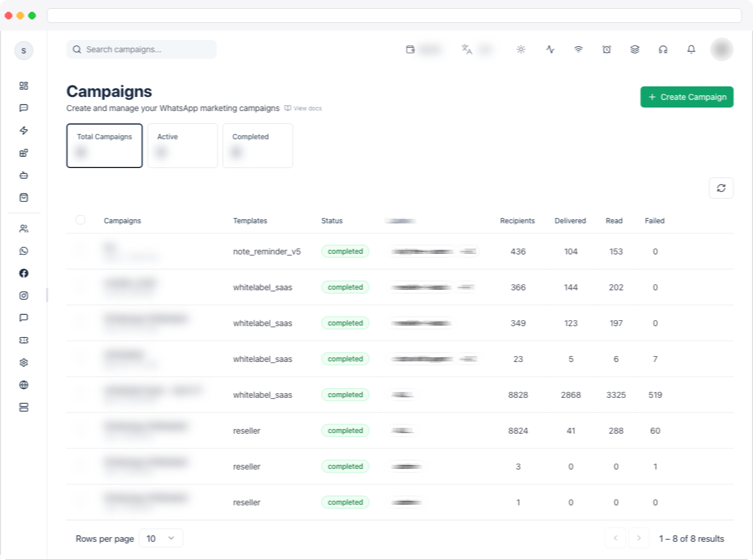This screenshot has width=753, height=560.
Task: Click the Delivered column header
Action: [570, 221]
